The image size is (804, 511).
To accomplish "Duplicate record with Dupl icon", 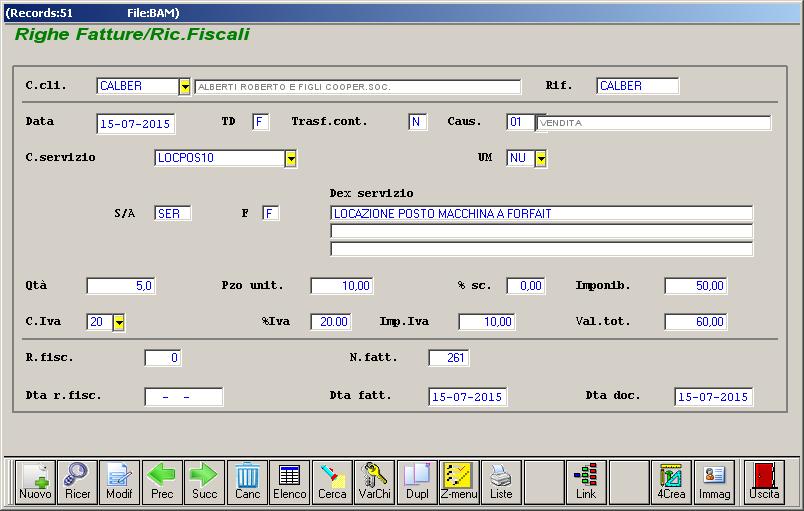I will pyautogui.click(x=417, y=482).
